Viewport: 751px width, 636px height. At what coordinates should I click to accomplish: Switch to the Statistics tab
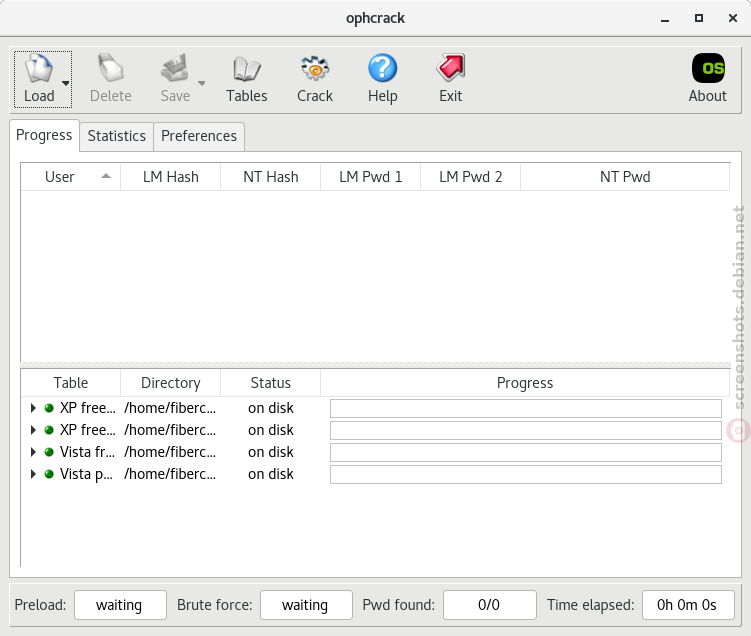tap(116, 136)
